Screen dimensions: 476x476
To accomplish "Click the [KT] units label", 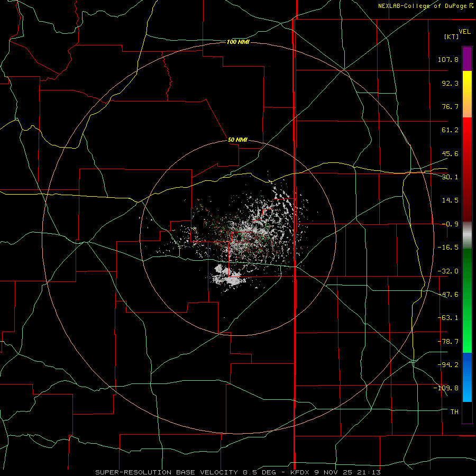I will click(x=452, y=36).
